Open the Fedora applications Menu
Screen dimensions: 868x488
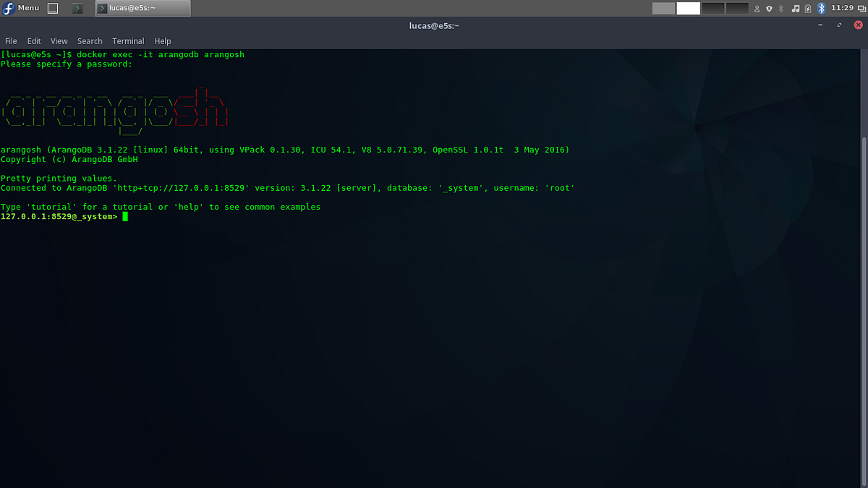[22, 8]
